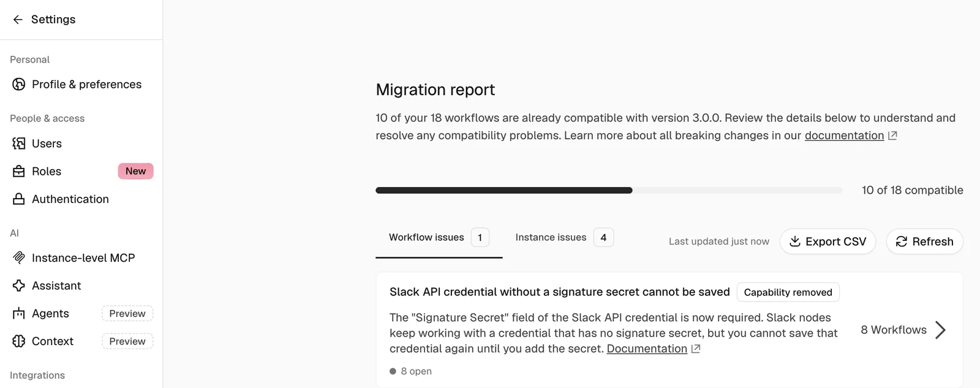Click the 10 of 18 compatible label
The width and height of the screenshot is (980, 388).
coord(913,190)
